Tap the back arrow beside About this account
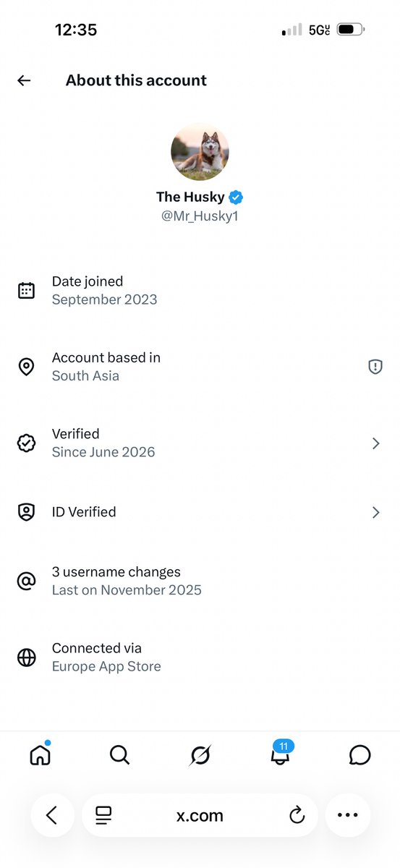The image size is (400, 868). (x=24, y=80)
